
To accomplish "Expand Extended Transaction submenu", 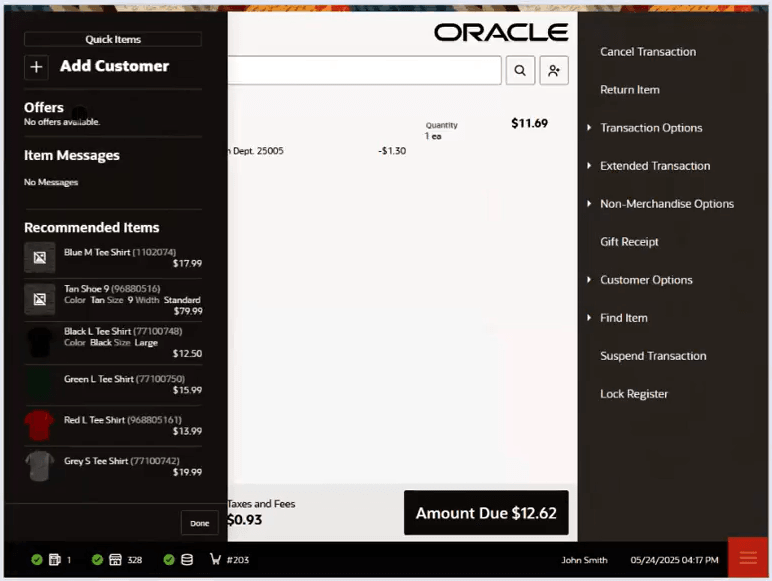I will [655, 166].
